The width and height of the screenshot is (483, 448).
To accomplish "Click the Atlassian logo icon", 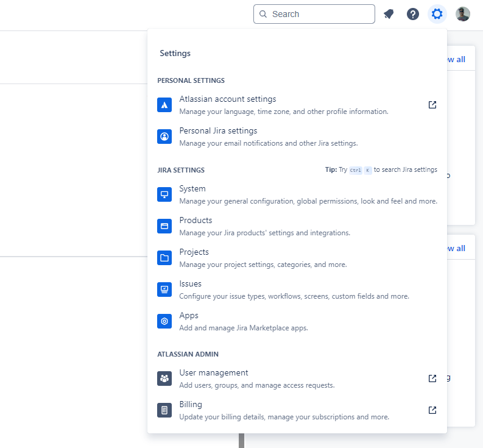I will pyautogui.click(x=164, y=105).
